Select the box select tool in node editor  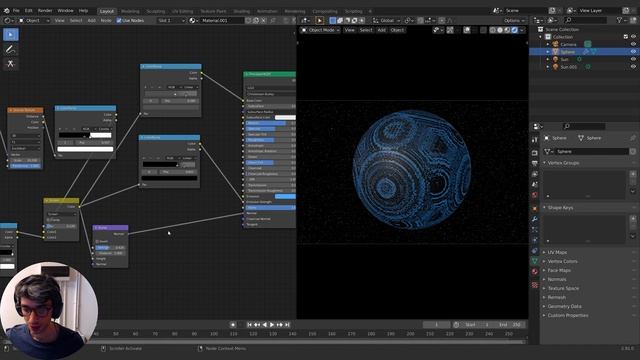pyautogui.click(x=11, y=35)
